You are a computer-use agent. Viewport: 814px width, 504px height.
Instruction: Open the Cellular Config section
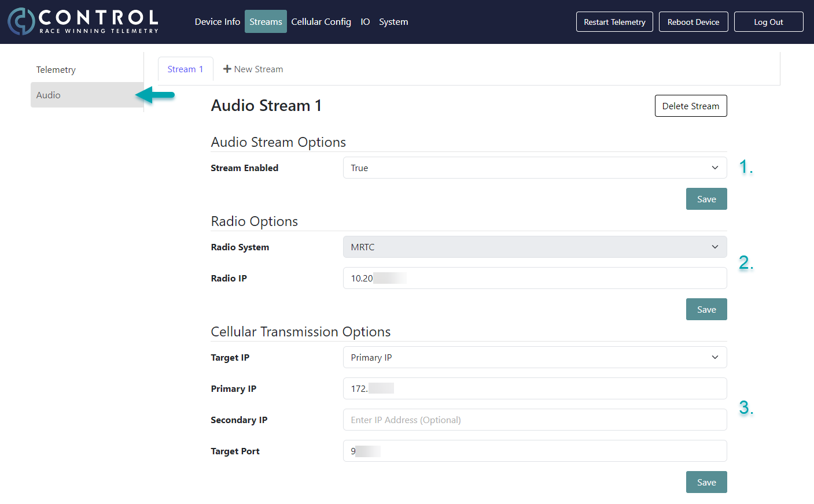[x=321, y=21]
